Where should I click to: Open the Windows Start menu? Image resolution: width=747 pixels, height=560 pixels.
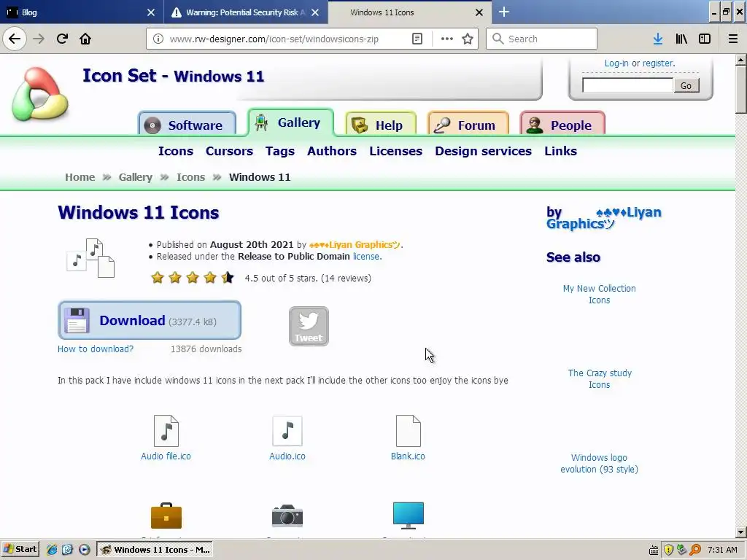point(20,550)
